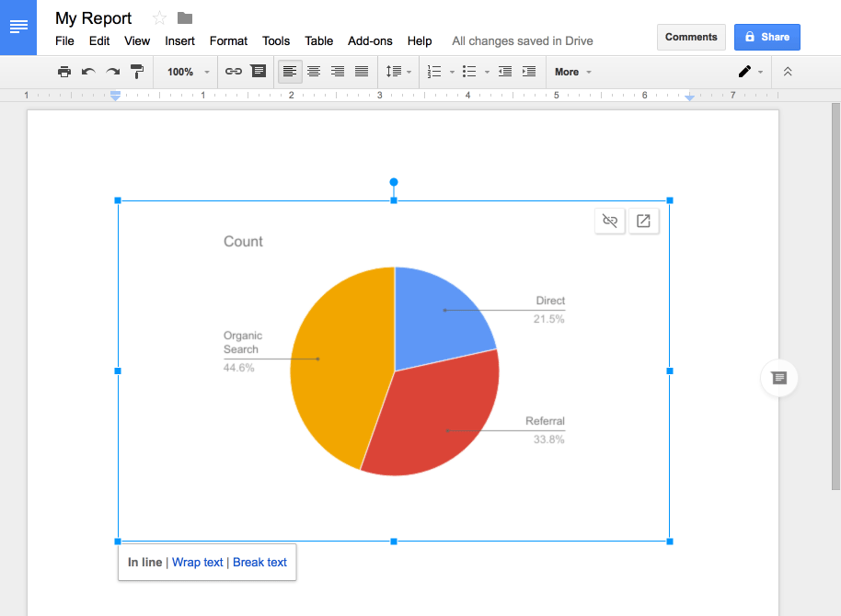This screenshot has height=616, width=841.
Task: Open the line spacing dropdown
Action: point(398,72)
